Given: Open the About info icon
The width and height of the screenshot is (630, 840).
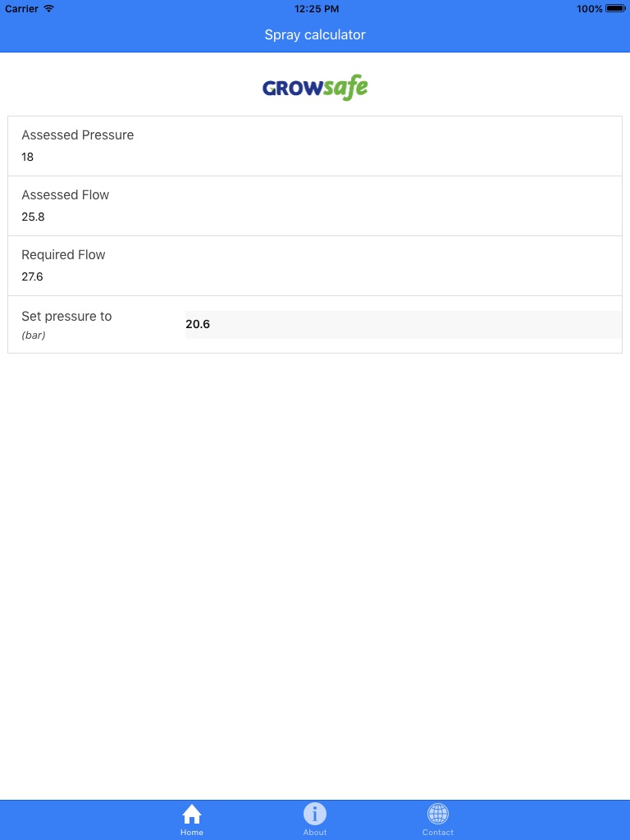Looking at the screenshot, I should click(315, 814).
